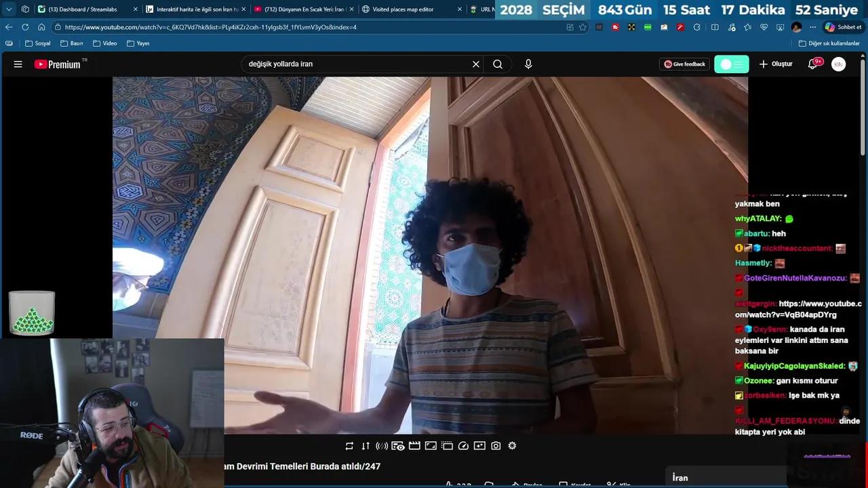Click the up-down arrows icon below video

tap(366, 446)
